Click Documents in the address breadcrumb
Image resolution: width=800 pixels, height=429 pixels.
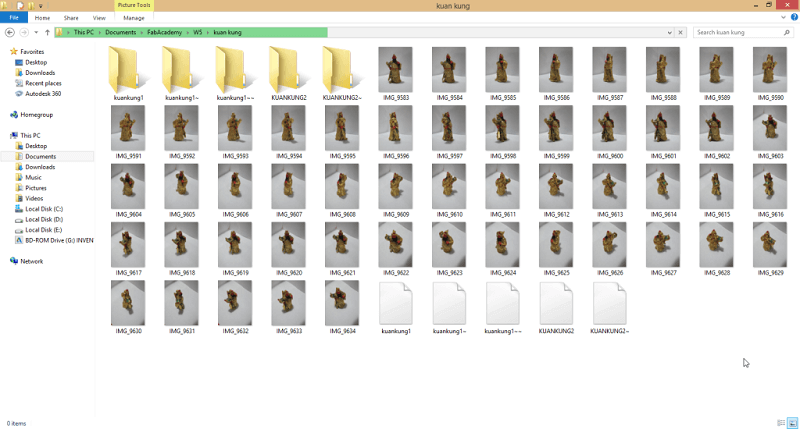click(x=120, y=32)
